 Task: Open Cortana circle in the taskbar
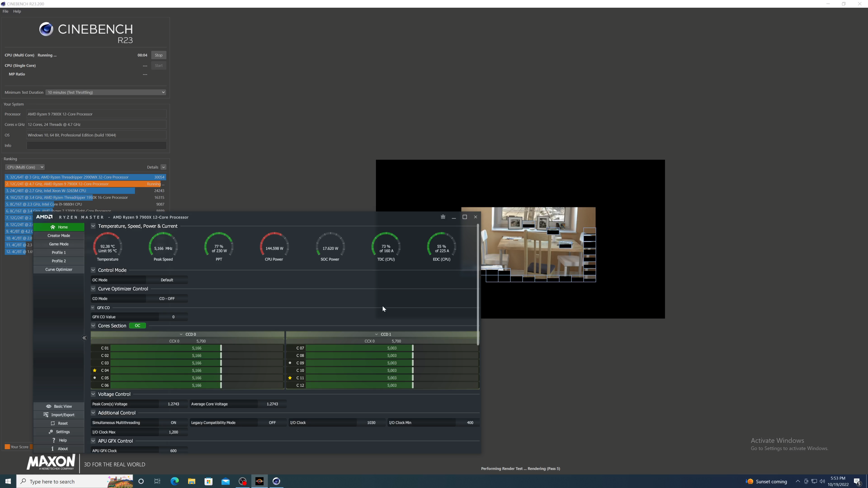(x=141, y=481)
